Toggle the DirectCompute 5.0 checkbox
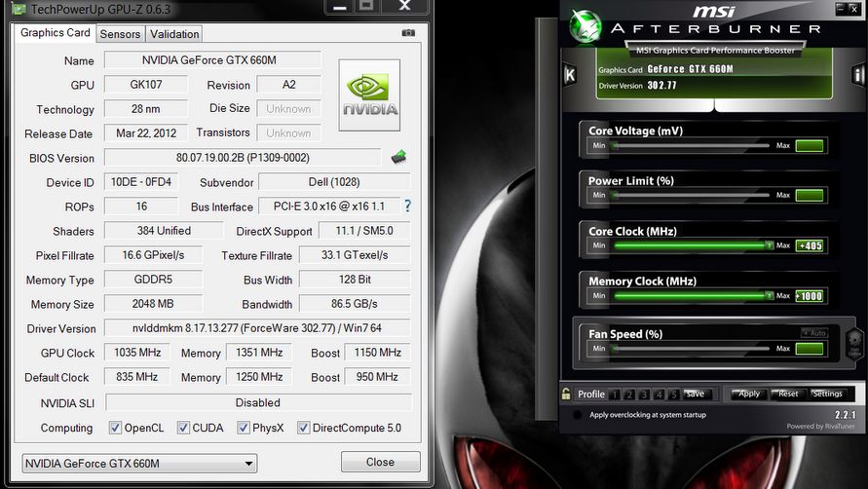 (303, 428)
